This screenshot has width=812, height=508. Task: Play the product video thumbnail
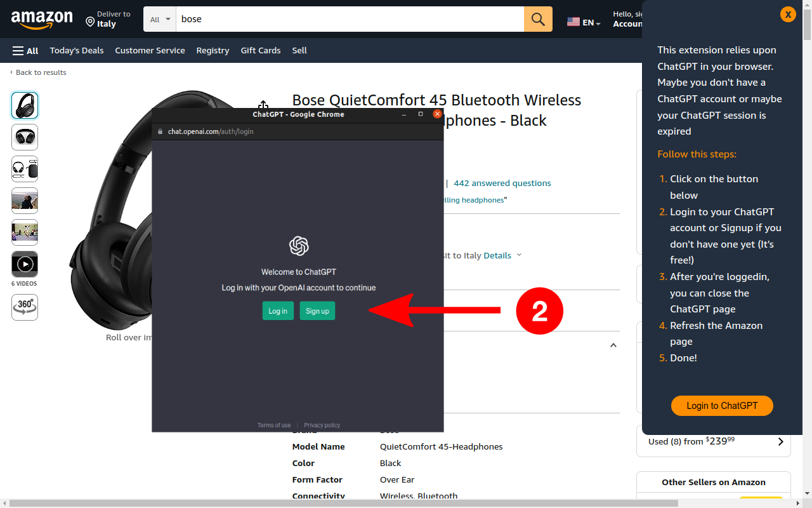click(25, 264)
